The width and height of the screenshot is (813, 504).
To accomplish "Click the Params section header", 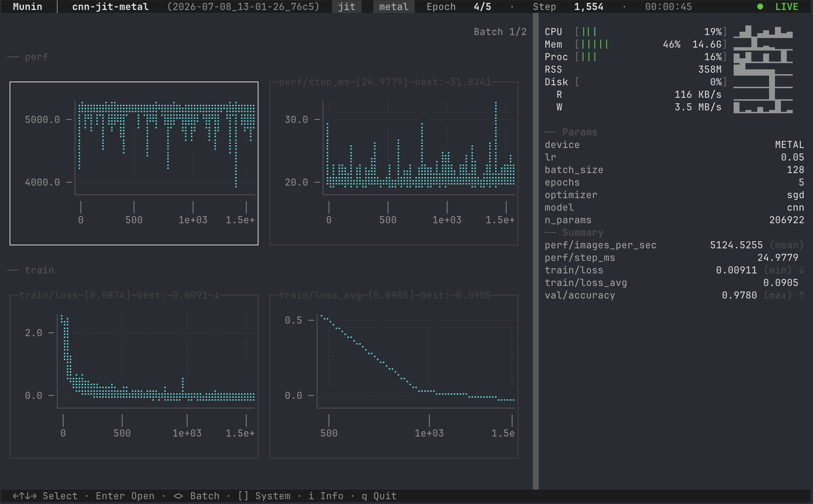I will click(x=580, y=132).
